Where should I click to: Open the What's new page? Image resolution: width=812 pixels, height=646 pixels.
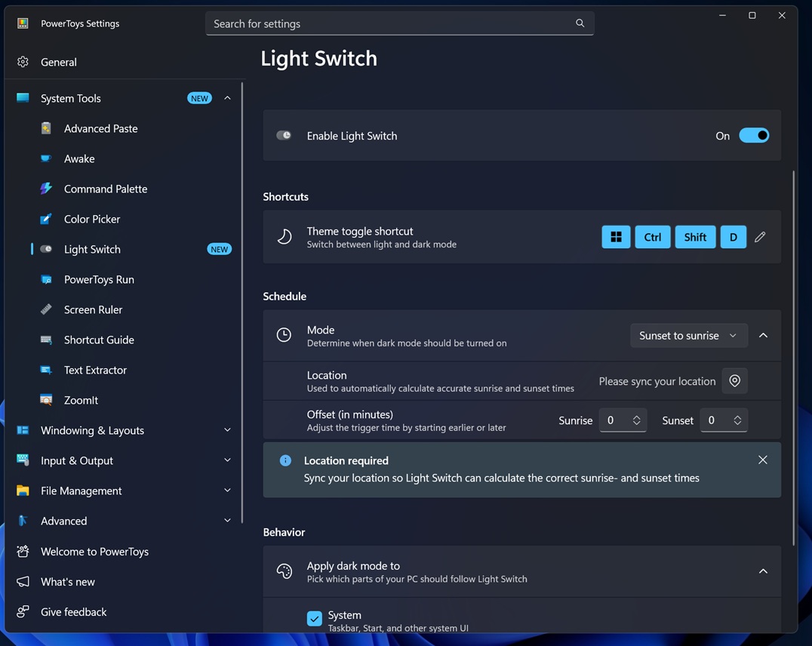tap(67, 582)
